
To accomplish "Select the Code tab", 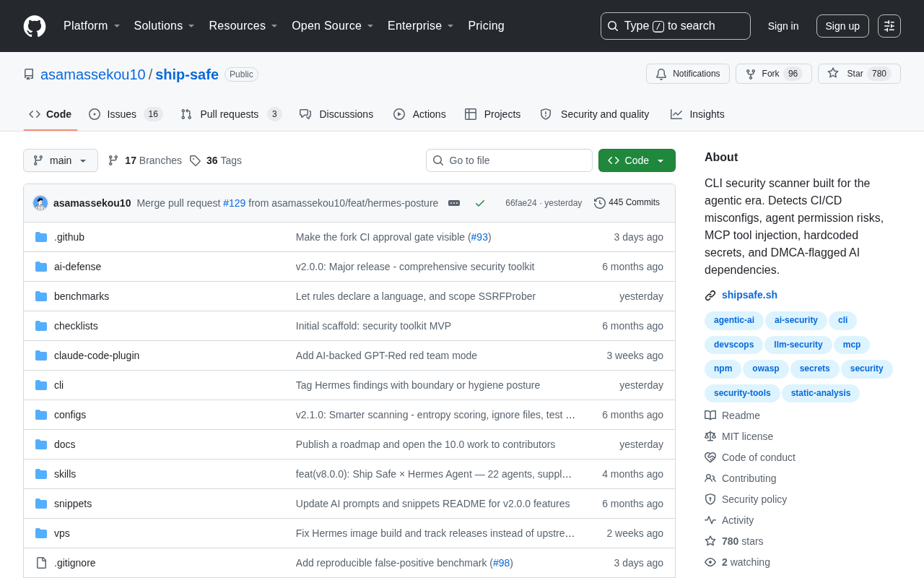I will (x=51, y=114).
